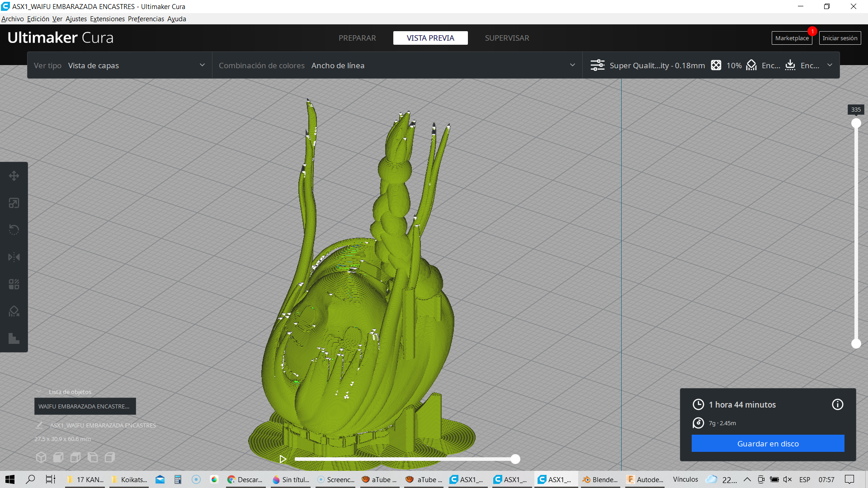This screenshot has height=488, width=868.
Task: Click the Marketplace notification badge
Action: 812,31
